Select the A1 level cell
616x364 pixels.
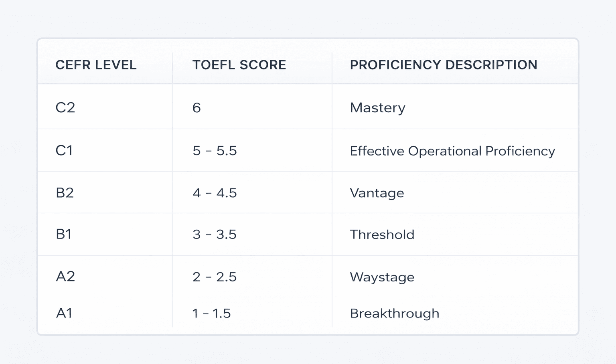coord(64,313)
